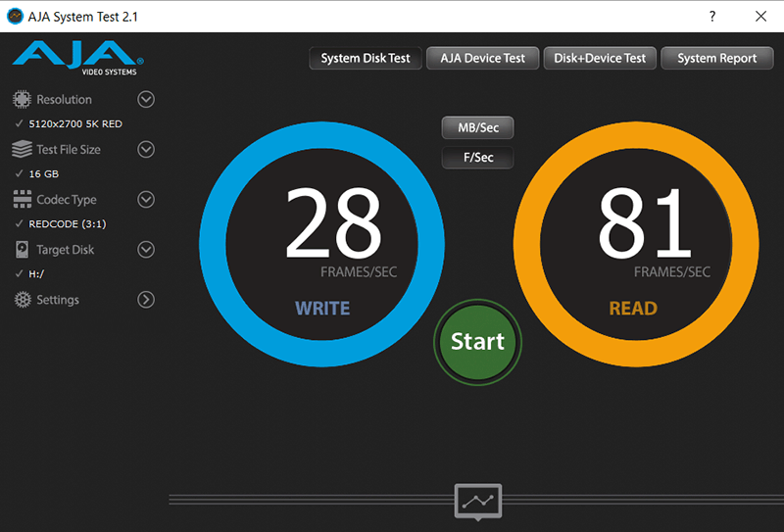Screen dimensions: 784x532
Task: Click the 5120x2700 5K RED value
Action: click(x=75, y=124)
